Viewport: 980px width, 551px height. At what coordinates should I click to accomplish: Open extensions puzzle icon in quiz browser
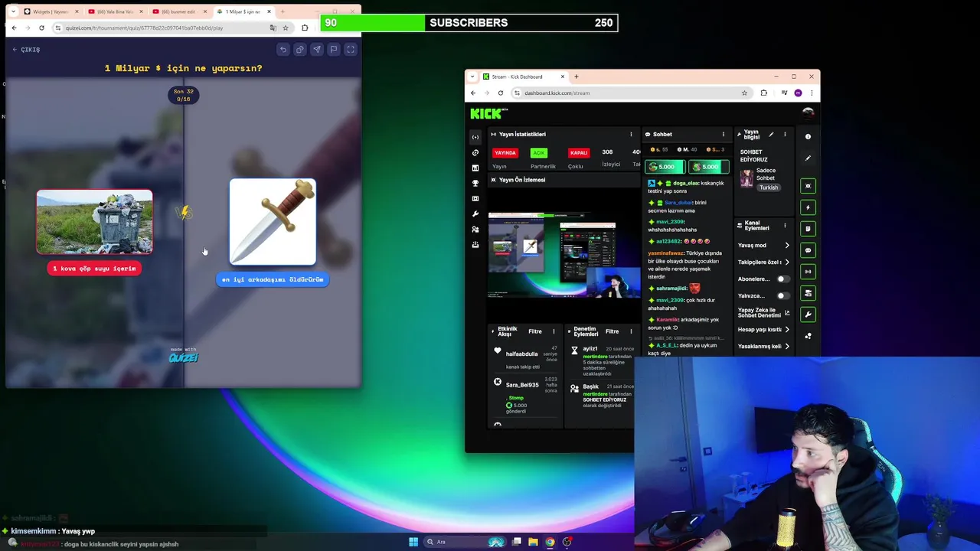(x=305, y=28)
